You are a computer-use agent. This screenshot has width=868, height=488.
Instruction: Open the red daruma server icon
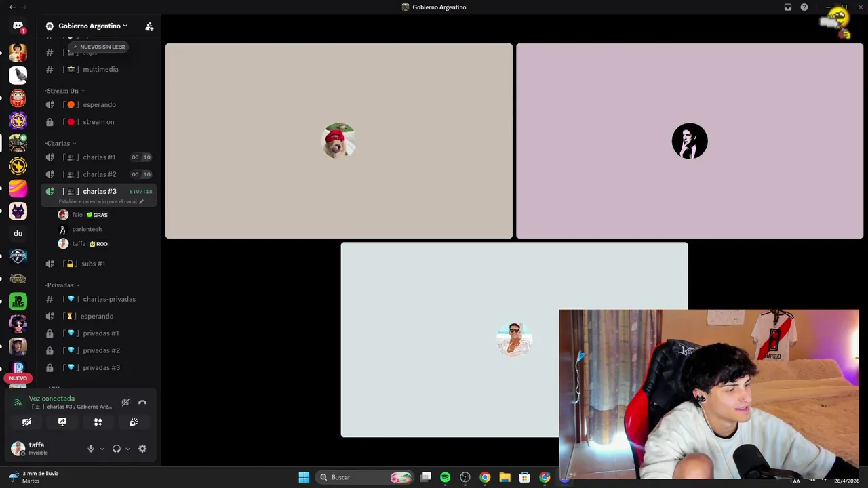pyautogui.click(x=18, y=98)
